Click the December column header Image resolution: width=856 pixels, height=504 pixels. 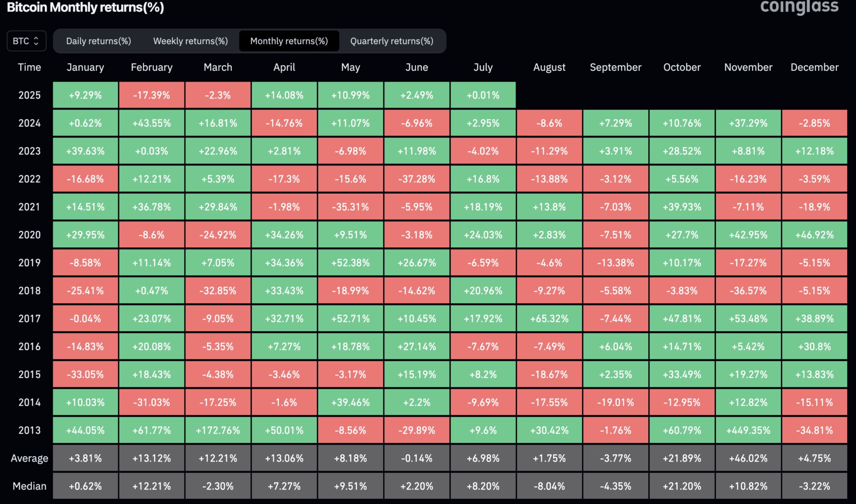click(814, 67)
